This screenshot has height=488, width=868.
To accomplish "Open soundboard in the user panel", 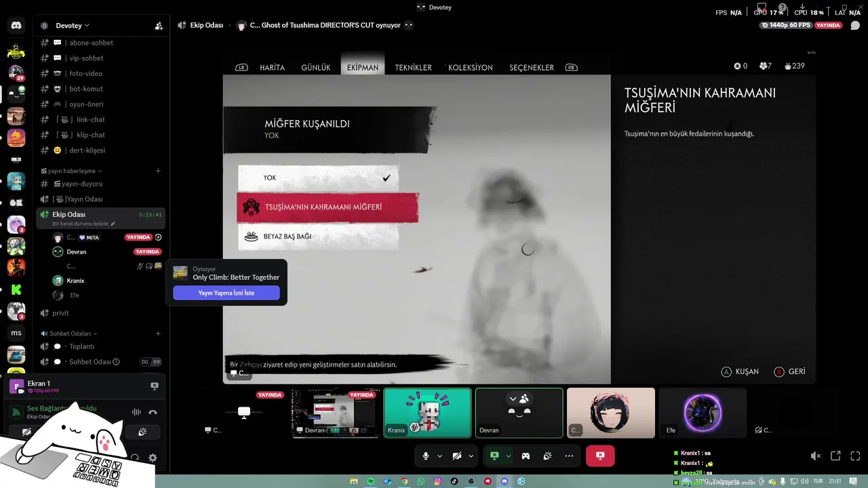I will pyautogui.click(x=142, y=432).
